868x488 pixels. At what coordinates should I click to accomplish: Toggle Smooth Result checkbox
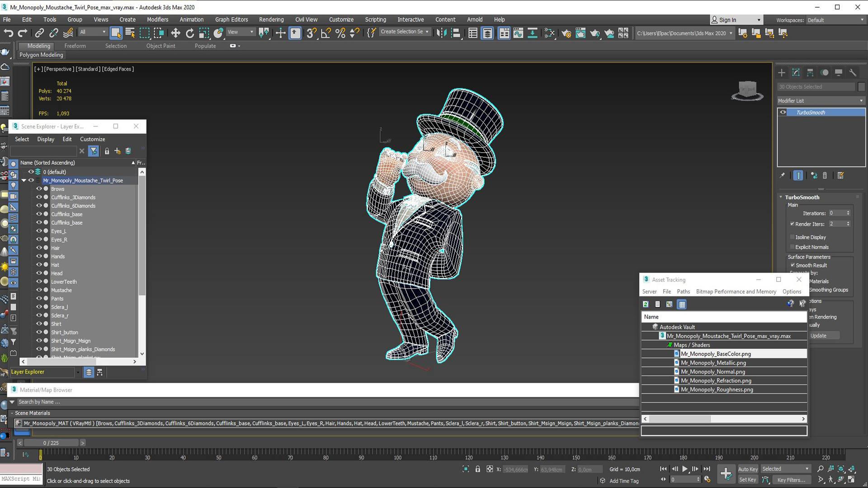pyautogui.click(x=793, y=265)
